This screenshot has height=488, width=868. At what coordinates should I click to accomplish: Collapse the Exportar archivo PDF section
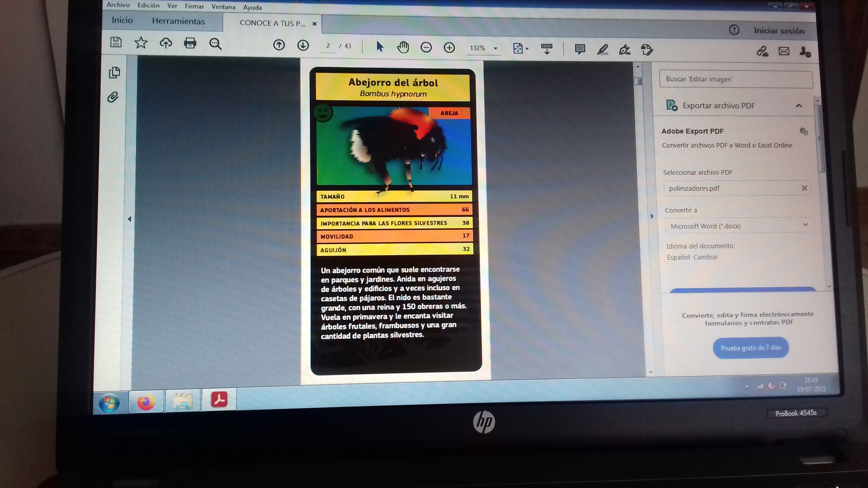(799, 105)
